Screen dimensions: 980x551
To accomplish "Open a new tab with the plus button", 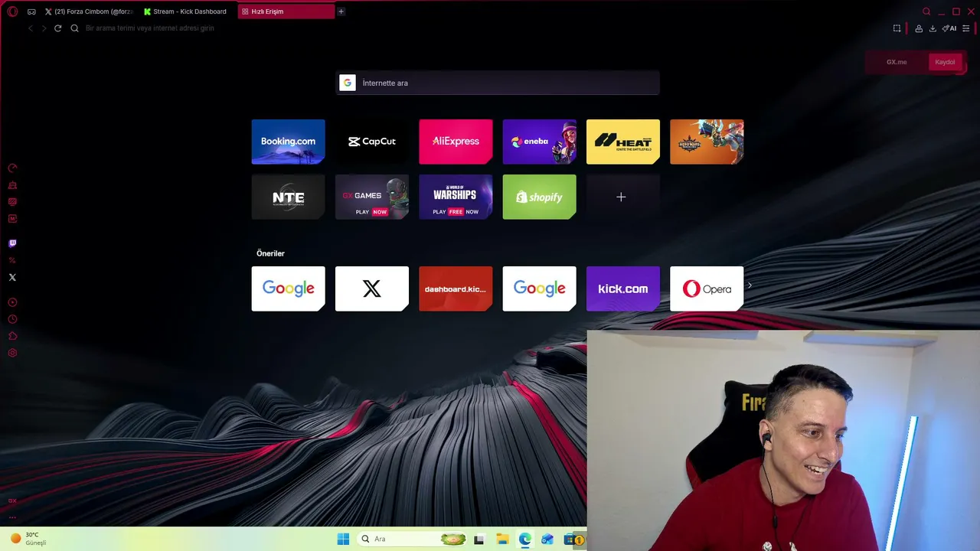I will pyautogui.click(x=341, y=11).
